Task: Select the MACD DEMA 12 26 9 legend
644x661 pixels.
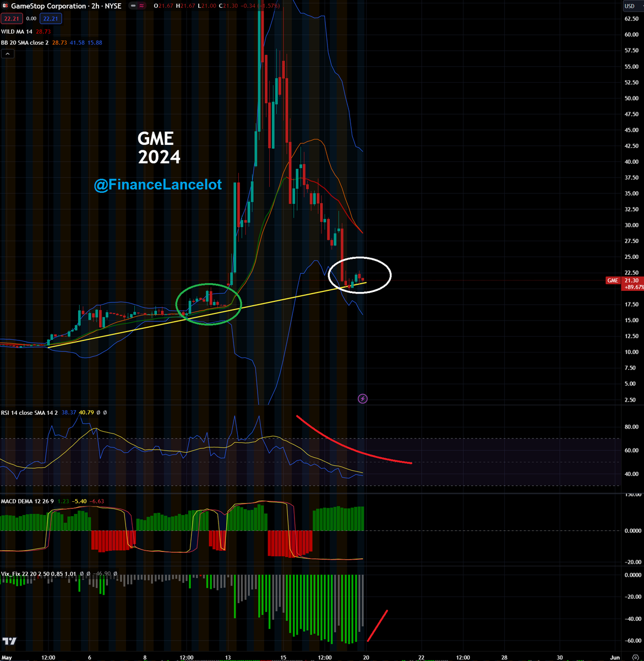Action: point(28,501)
